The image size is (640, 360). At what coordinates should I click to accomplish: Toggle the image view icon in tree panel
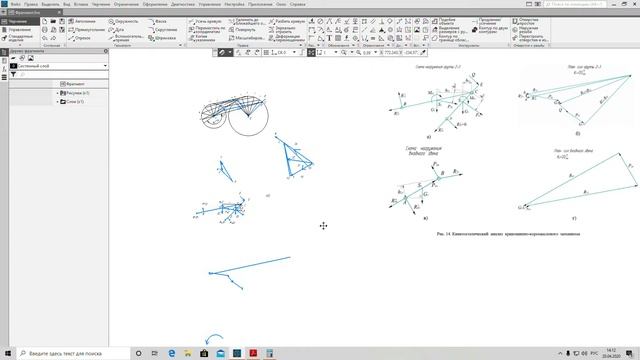click(31, 58)
